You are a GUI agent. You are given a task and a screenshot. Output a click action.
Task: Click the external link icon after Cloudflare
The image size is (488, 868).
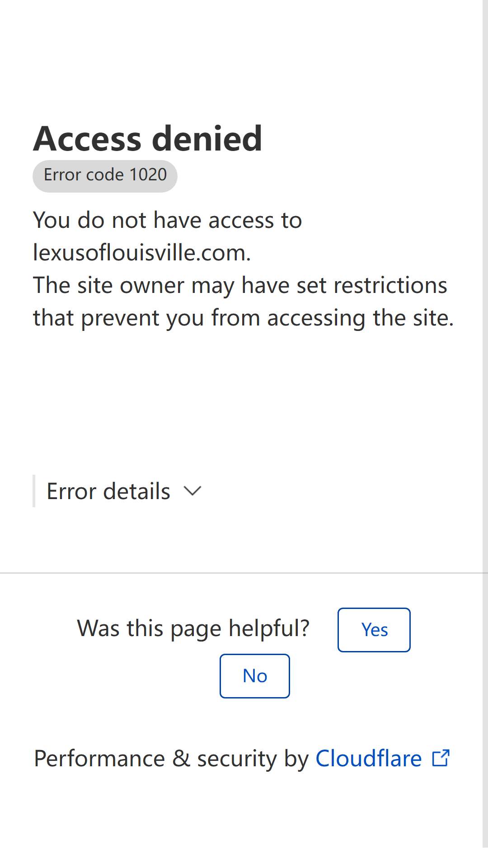pyautogui.click(x=441, y=758)
